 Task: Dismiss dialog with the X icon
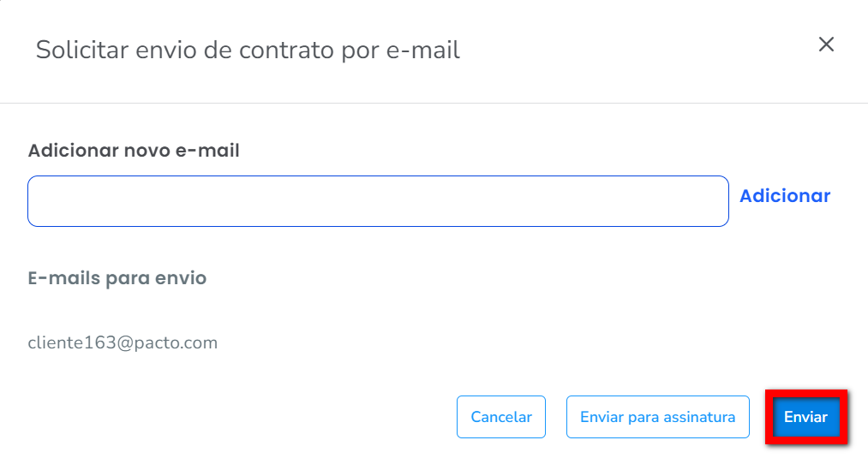(826, 45)
